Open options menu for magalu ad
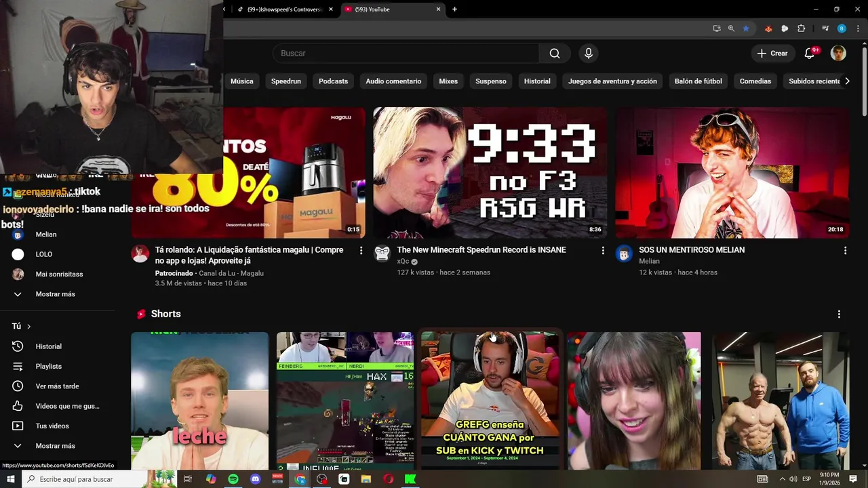The width and height of the screenshot is (868, 488). (x=361, y=251)
